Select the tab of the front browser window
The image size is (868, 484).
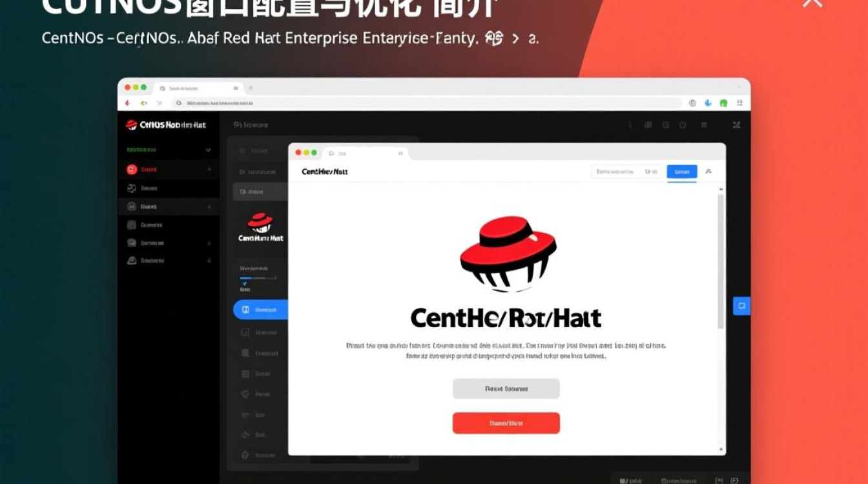click(x=367, y=153)
